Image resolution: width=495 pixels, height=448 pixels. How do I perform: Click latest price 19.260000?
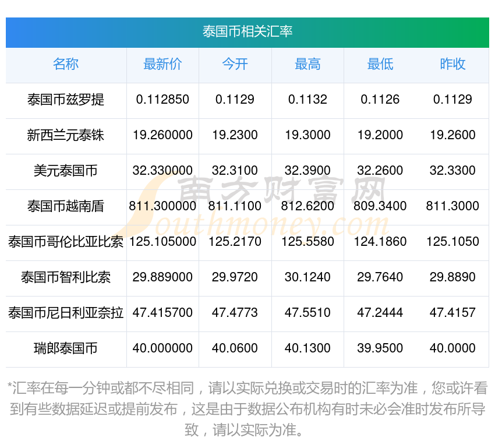pyautogui.click(x=162, y=135)
